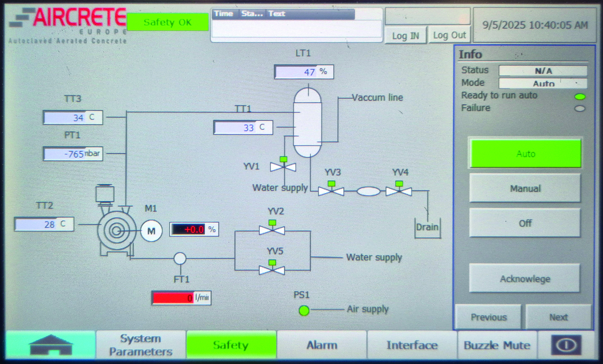603x364 pixels.
Task: Click the PS1 air supply indicator
Action: 304,310
